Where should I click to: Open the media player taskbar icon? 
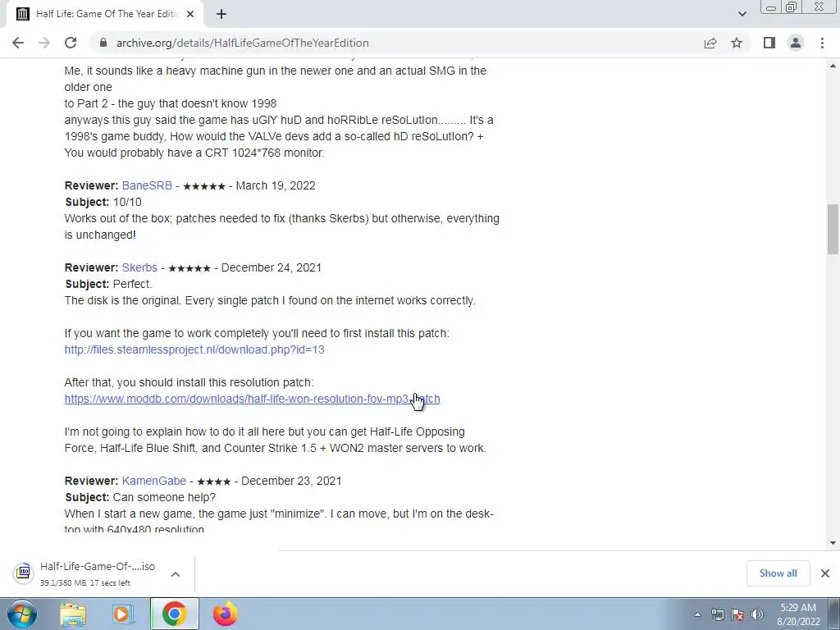121,614
